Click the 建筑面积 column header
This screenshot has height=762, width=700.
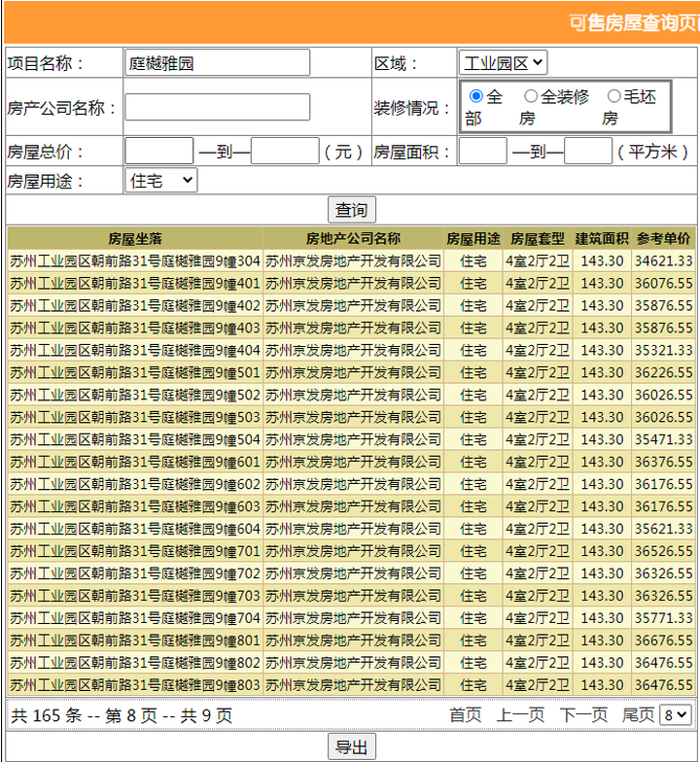602,239
